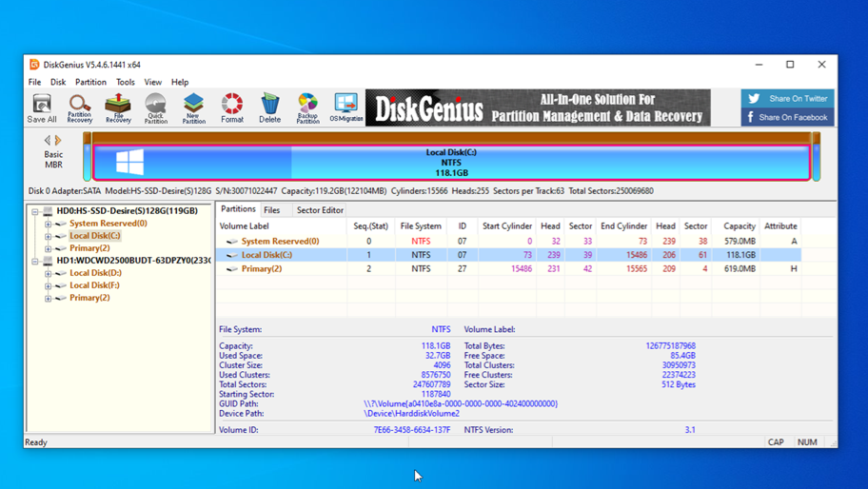Click drive icon of System Reserved(0) table row

tap(232, 242)
